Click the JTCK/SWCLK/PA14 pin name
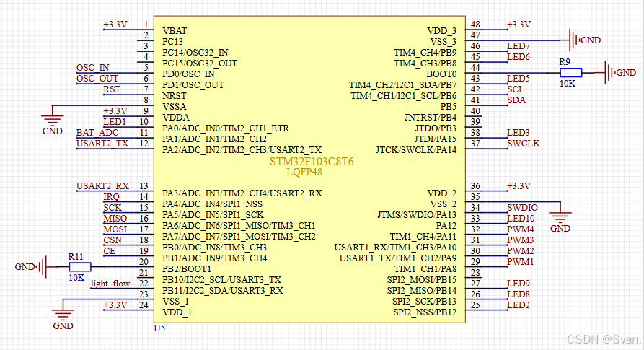This screenshot has width=644, height=350. pos(416,150)
